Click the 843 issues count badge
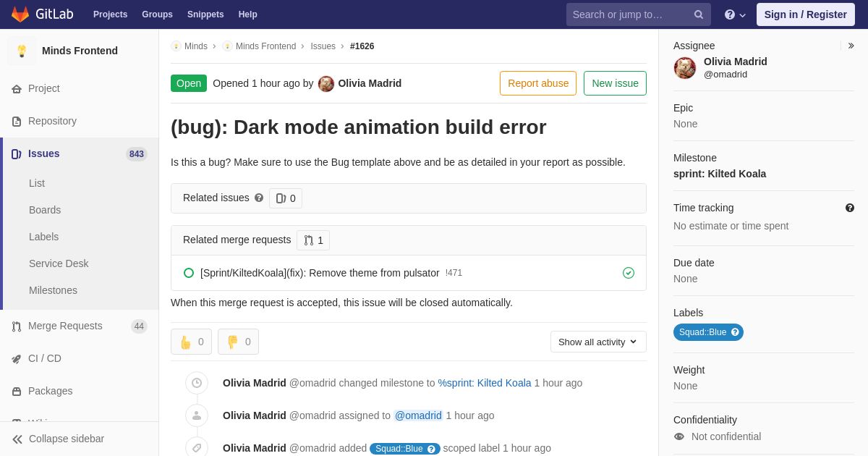This screenshot has height=456, width=868. (x=137, y=154)
